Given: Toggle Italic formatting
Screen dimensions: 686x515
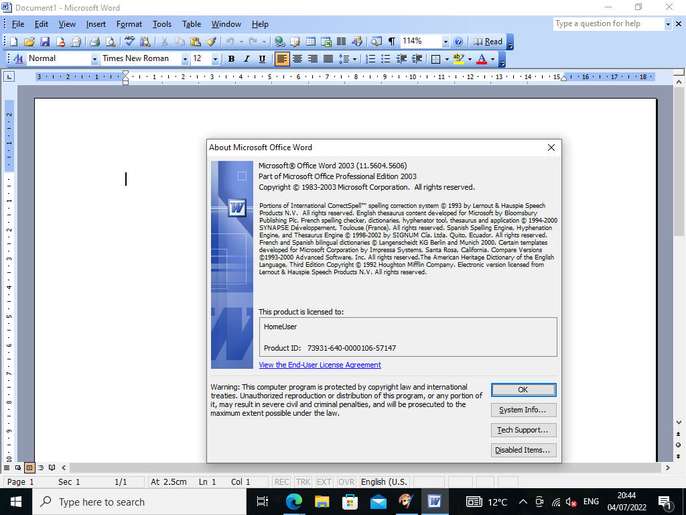Looking at the screenshot, I should (246, 59).
